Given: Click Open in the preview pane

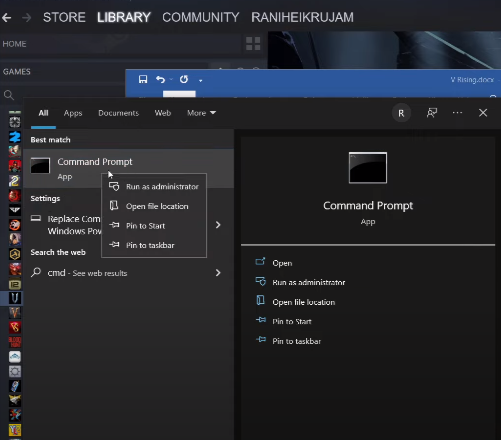Looking at the screenshot, I should point(282,263).
